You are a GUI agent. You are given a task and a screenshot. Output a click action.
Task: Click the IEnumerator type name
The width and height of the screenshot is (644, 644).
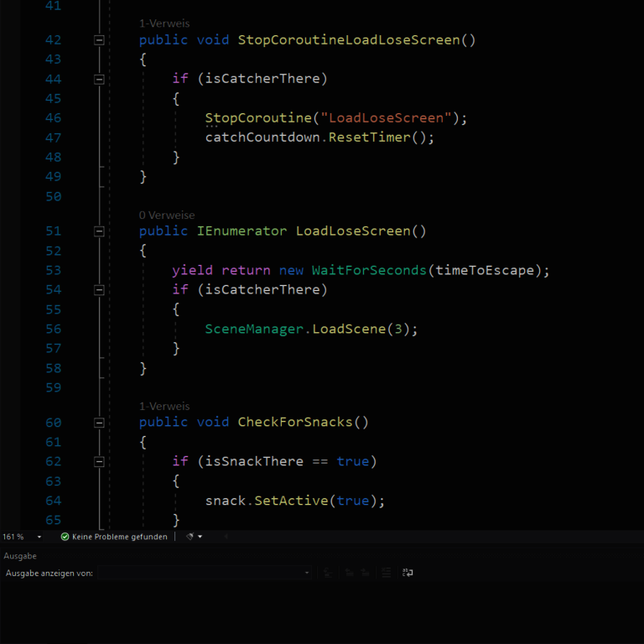point(241,231)
